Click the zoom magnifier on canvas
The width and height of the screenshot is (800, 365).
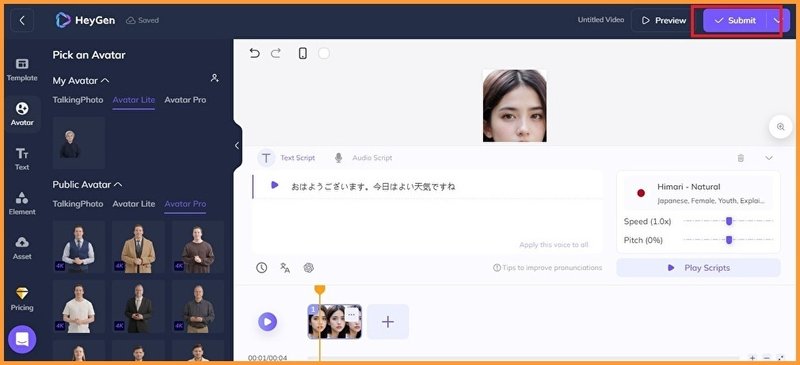click(781, 127)
